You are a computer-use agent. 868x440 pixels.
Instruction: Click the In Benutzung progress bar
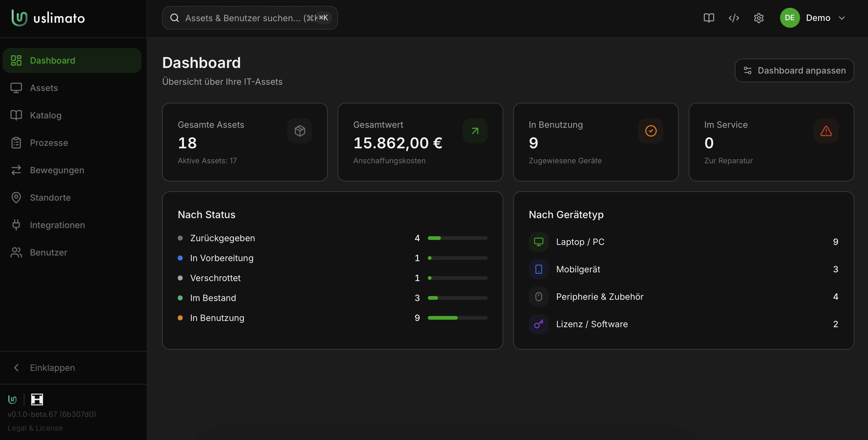(458, 318)
